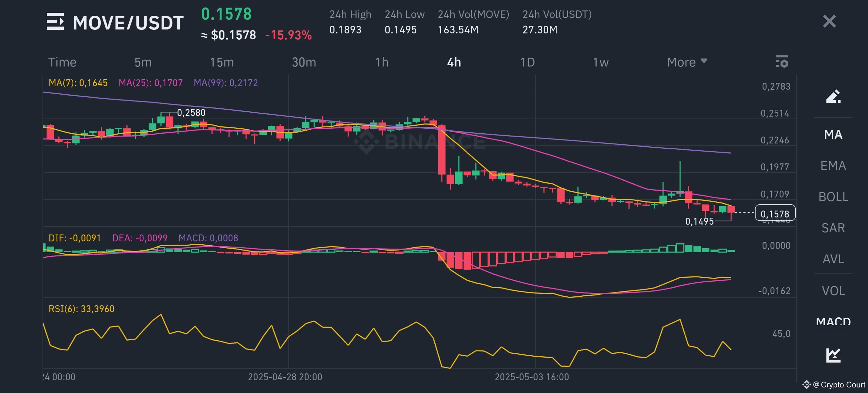Click the 0,2580 high price marker

[x=191, y=113]
